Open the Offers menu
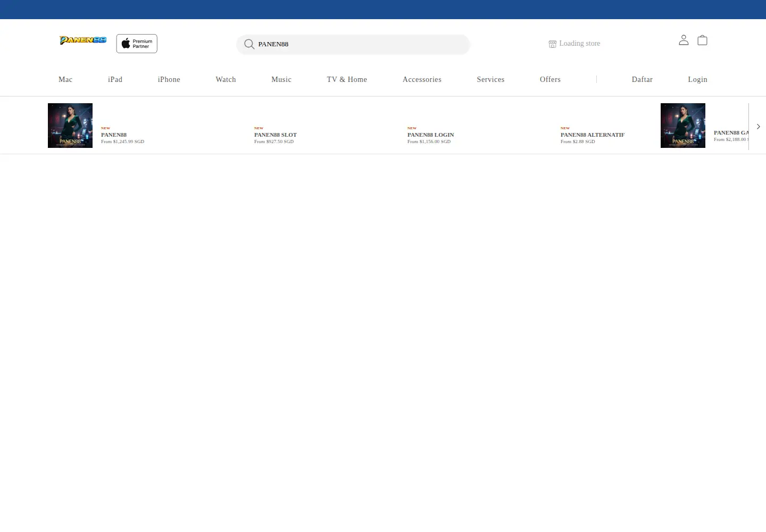 pos(550,79)
